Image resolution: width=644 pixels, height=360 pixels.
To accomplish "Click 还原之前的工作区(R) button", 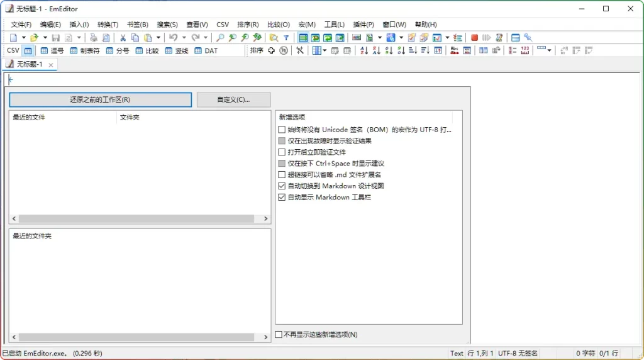I will [x=100, y=99].
